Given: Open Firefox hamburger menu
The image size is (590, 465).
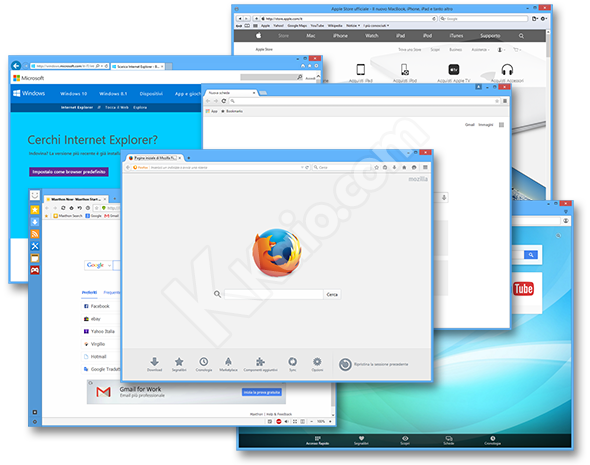Looking at the screenshot, I should tap(425, 167).
